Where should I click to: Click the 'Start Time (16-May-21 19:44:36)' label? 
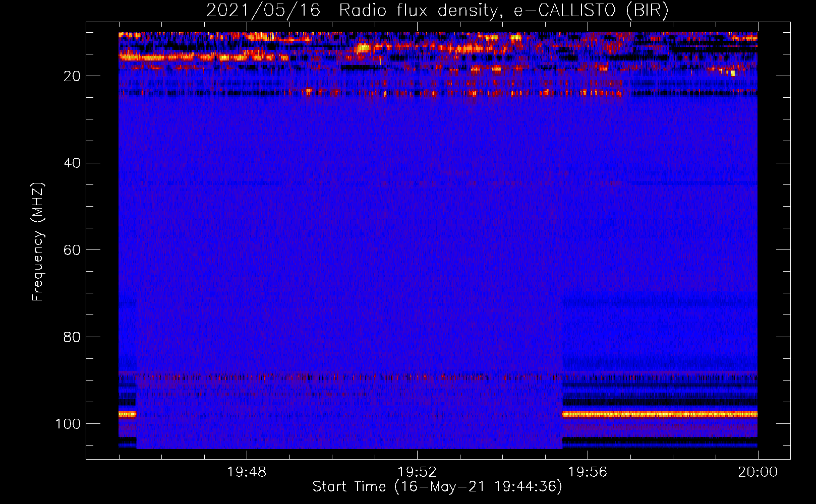(437, 487)
